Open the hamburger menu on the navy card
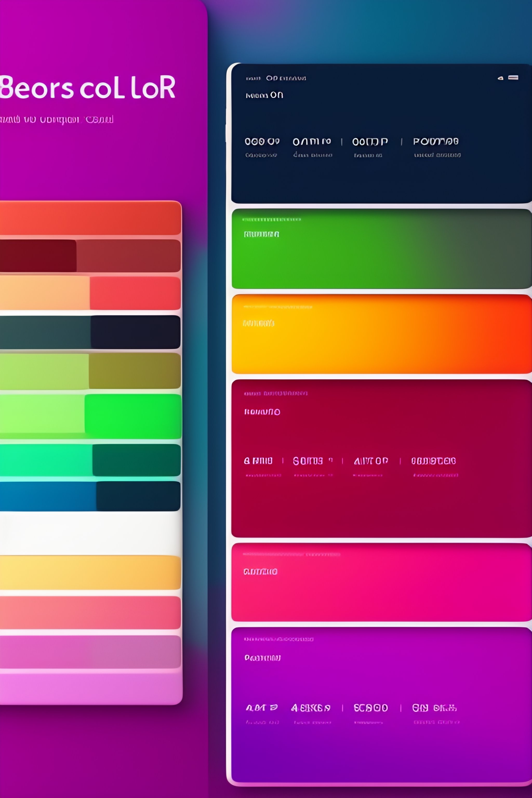The image size is (532, 798). pos(513,77)
